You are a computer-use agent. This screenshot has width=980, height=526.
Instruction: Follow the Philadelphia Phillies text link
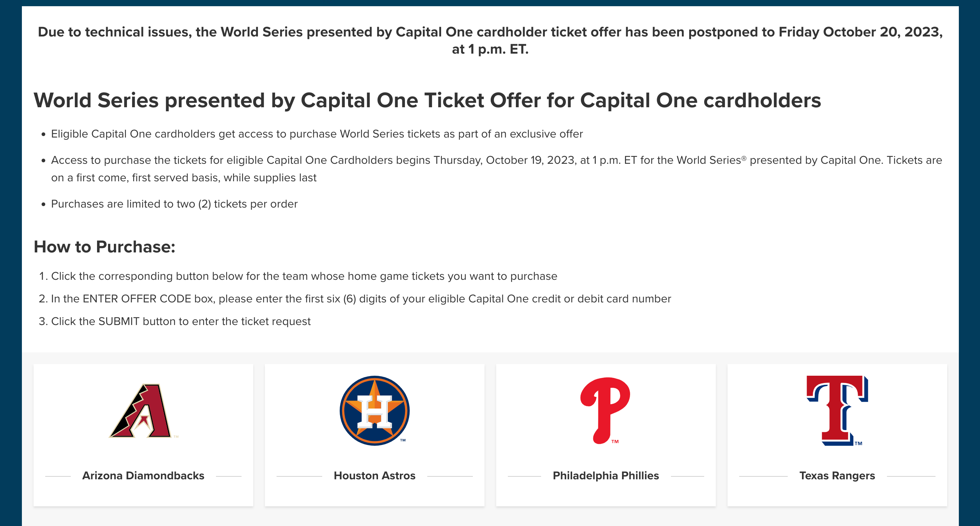click(x=606, y=475)
